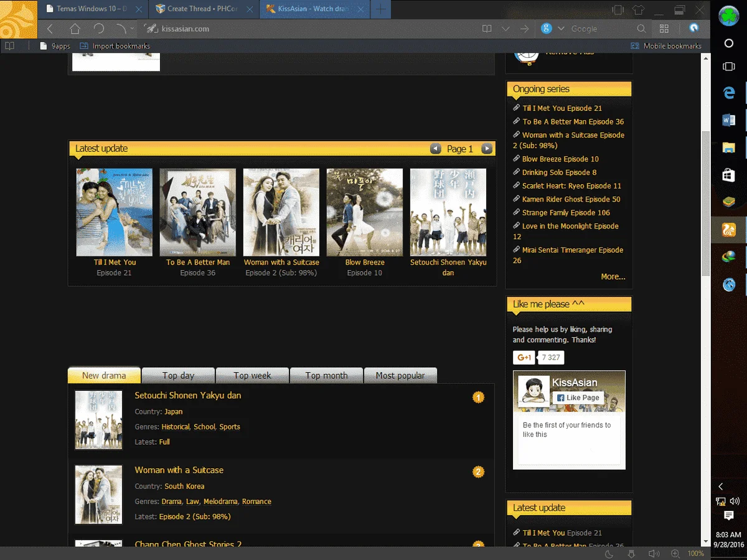Open Word from the taskbar
The height and width of the screenshot is (560, 747).
pos(729,120)
